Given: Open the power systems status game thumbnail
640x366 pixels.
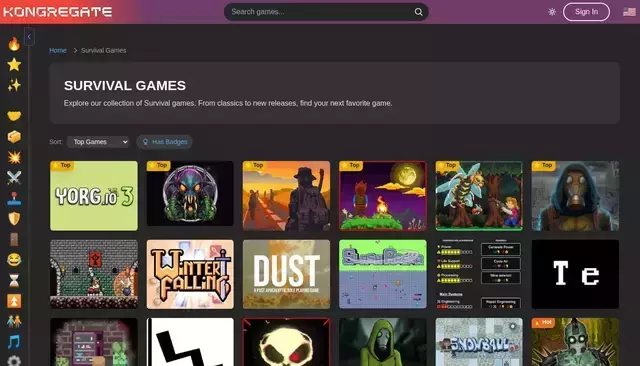Looking at the screenshot, I should coord(479,274).
